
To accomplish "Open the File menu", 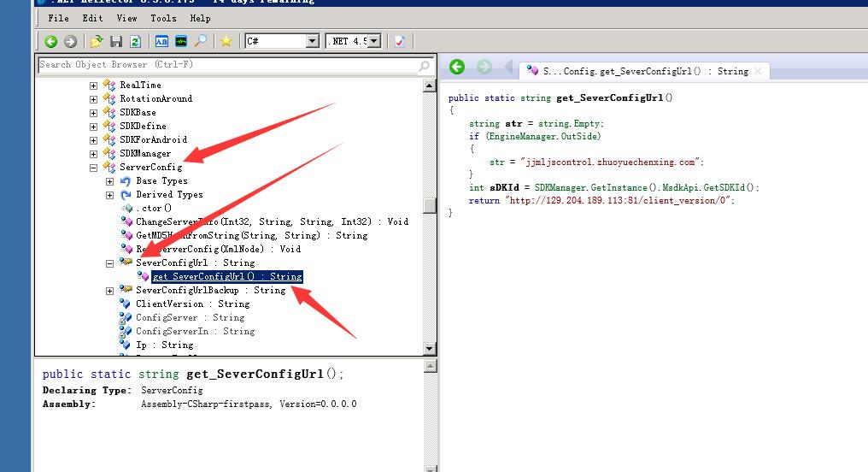I will click(59, 18).
